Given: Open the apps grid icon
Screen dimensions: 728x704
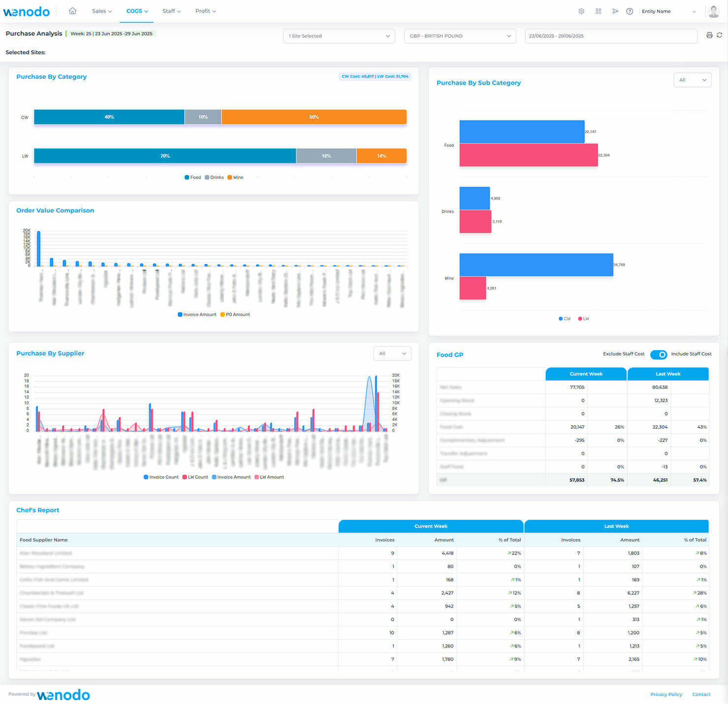Looking at the screenshot, I should click(x=598, y=11).
